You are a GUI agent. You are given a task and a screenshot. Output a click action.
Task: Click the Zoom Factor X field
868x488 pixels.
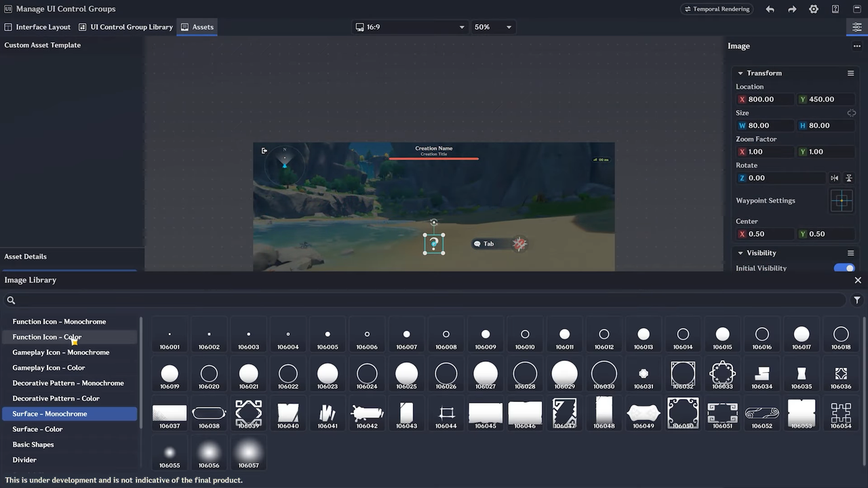click(x=765, y=152)
